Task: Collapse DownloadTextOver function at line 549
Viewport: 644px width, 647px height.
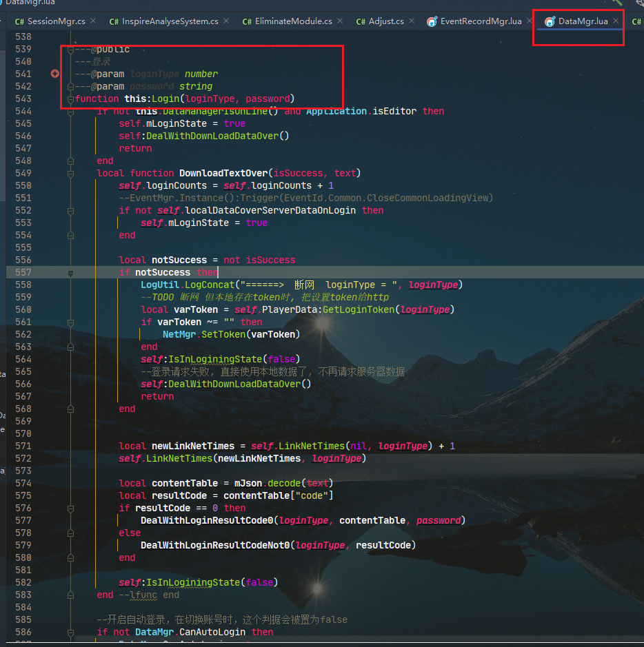Action: 70,173
